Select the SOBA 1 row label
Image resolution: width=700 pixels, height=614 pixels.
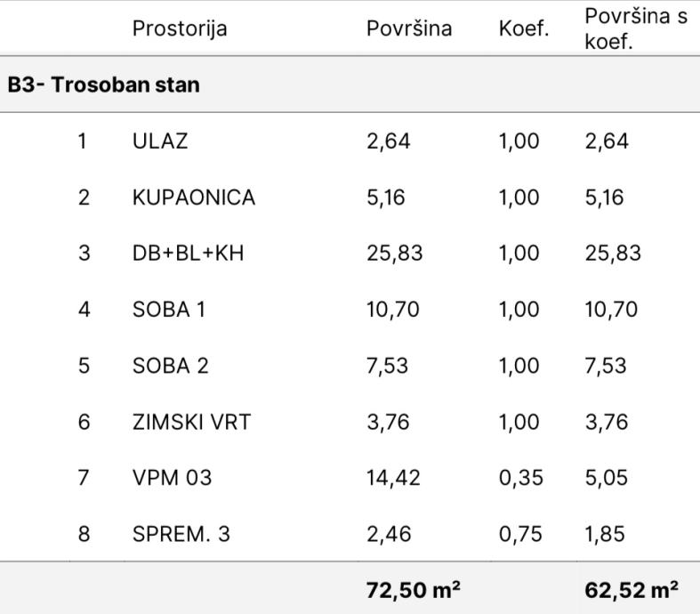[170, 310]
